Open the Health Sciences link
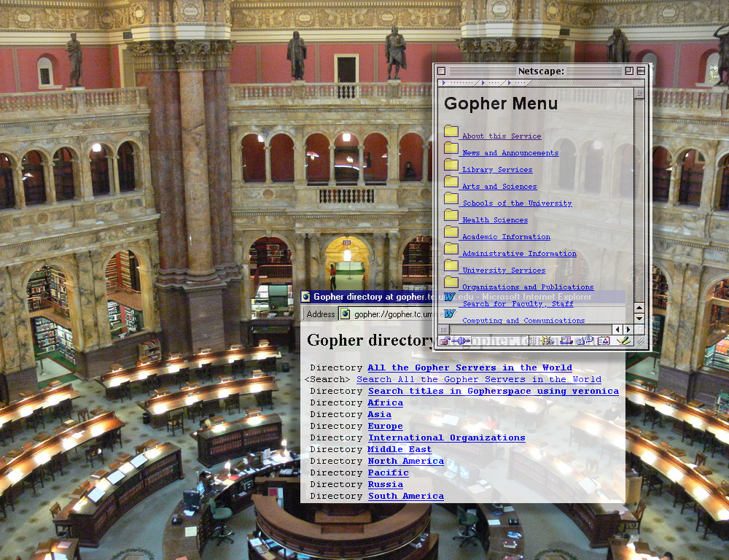The width and height of the screenshot is (729, 560). [x=495, y=220]
